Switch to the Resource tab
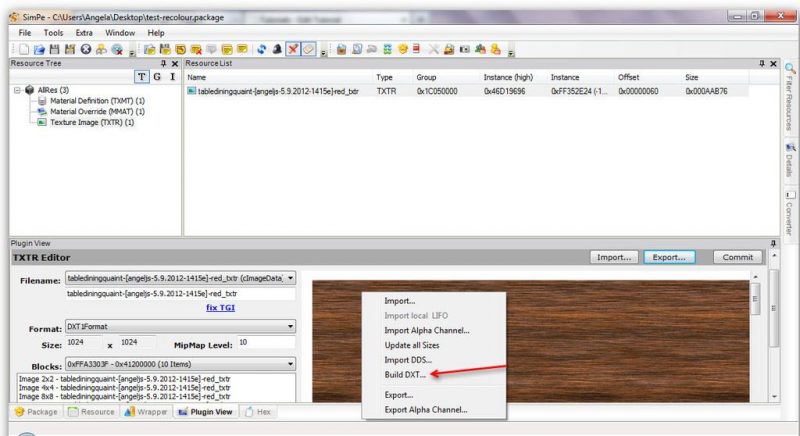The image size is (800, 436). tap(91, 412)
